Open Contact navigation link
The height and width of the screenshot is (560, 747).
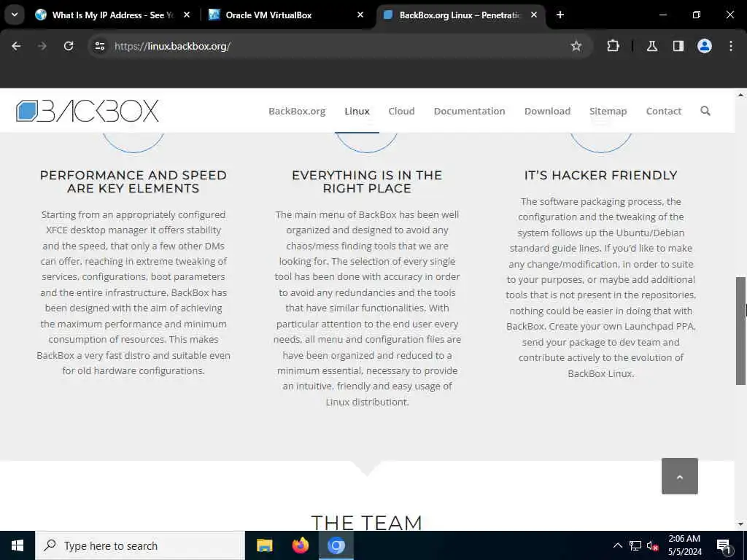pos(664,111)
